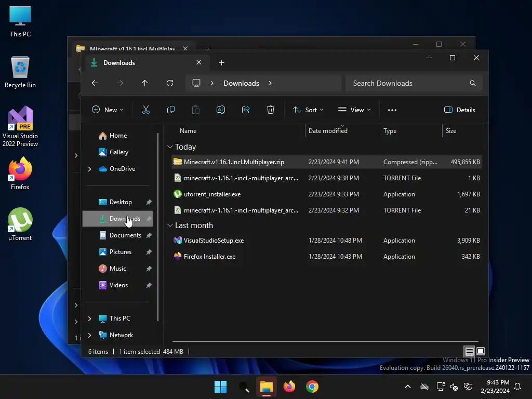
Task: Close the Downloads tab
Action: [199, 62]
